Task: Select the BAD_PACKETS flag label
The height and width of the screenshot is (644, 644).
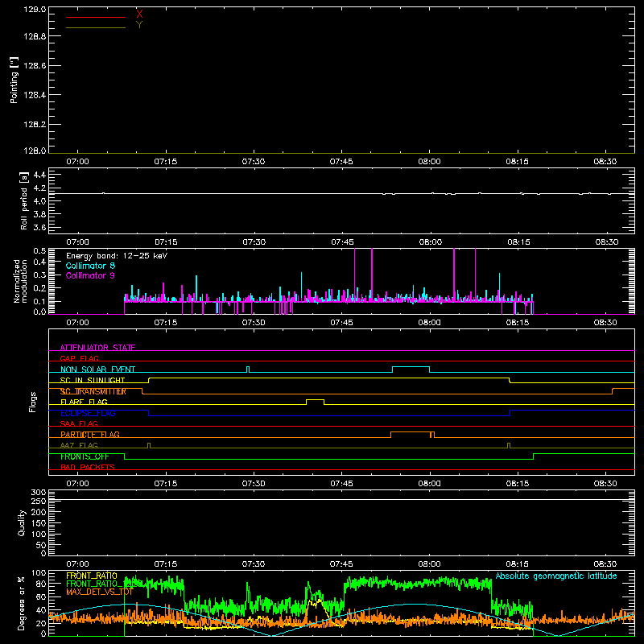Action: pyautogui.click(x=88, y=467)
